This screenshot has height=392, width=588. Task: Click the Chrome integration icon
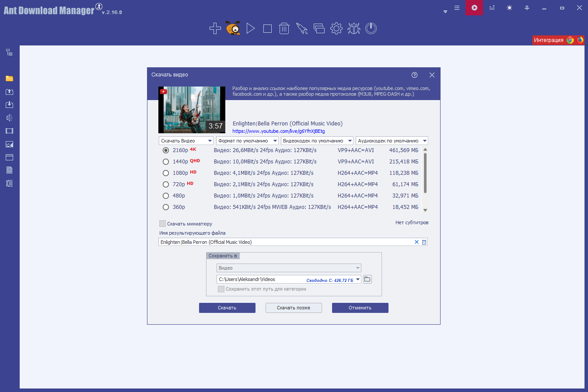pyautogui.click(x=570, y=40)
